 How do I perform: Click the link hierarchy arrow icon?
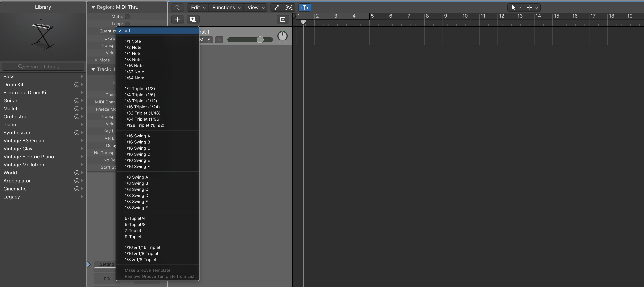[x=177, y=7]
